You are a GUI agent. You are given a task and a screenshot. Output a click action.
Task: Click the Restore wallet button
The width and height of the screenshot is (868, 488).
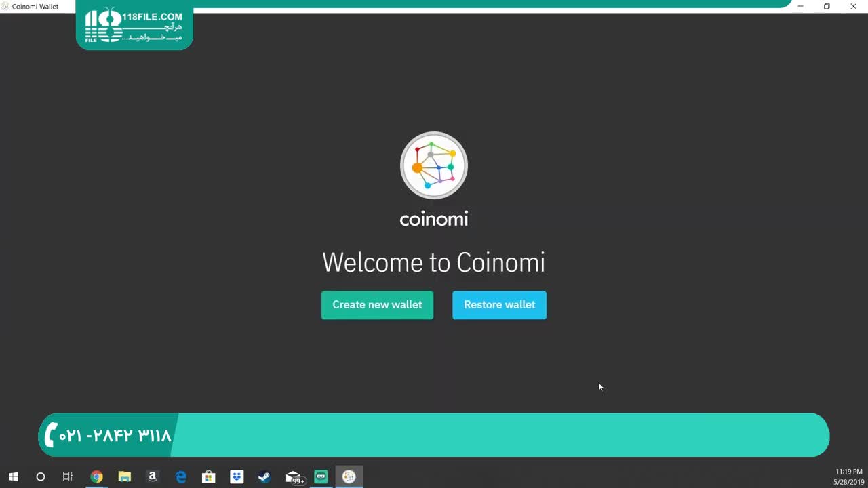[499, 305]
